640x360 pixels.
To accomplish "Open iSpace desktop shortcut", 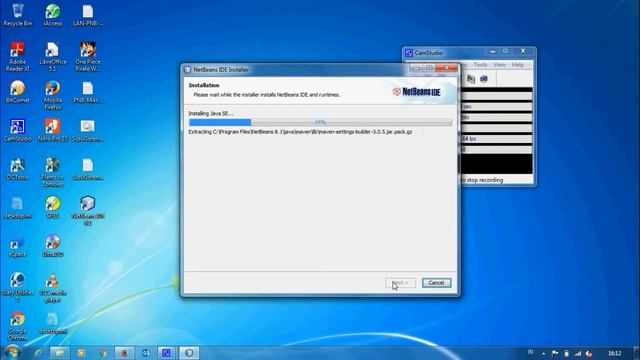I will point(18,246).
